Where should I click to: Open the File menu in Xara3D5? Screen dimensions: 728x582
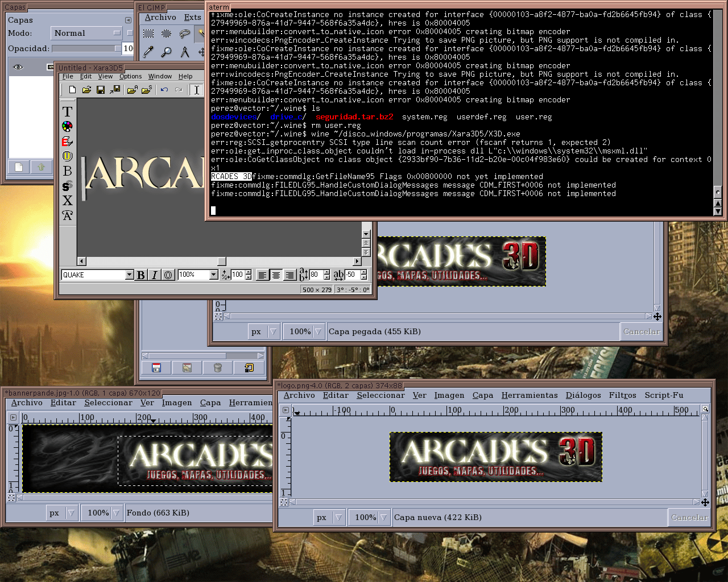coord(68,76)
